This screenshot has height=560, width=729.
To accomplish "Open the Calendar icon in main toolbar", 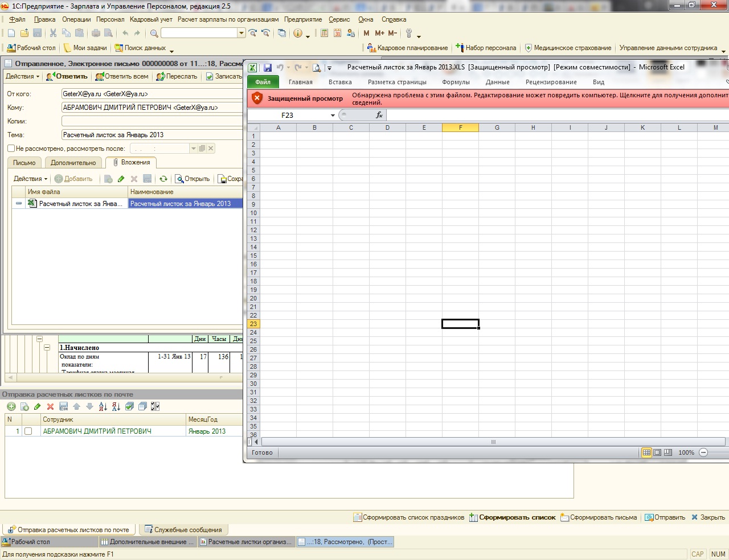I will pos(337,33).
